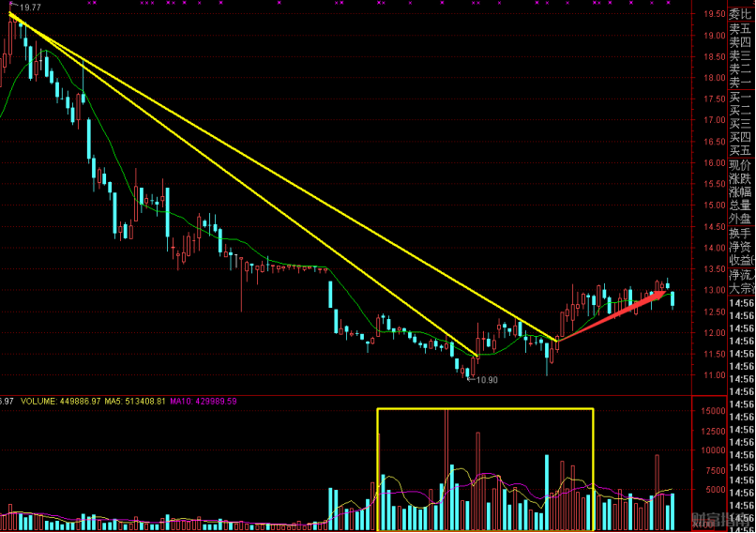Click the 现价 label in quote panel
This screenshot has width=756, height=533.
(740, 165)
